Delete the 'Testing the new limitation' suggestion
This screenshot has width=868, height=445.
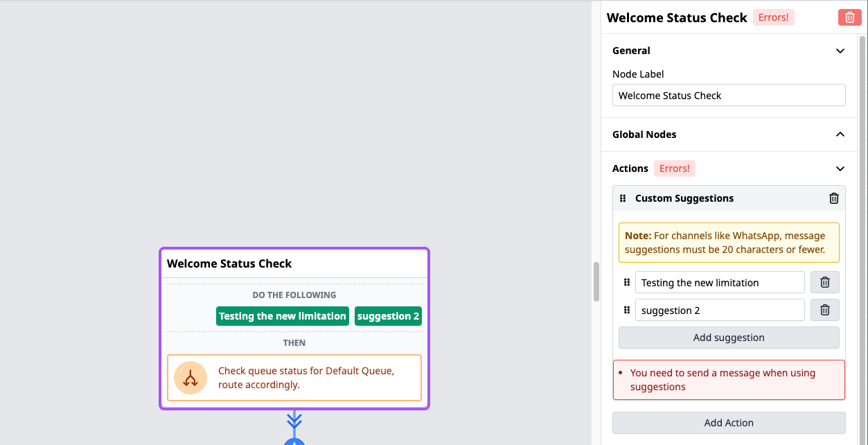(x=824, y=283)
